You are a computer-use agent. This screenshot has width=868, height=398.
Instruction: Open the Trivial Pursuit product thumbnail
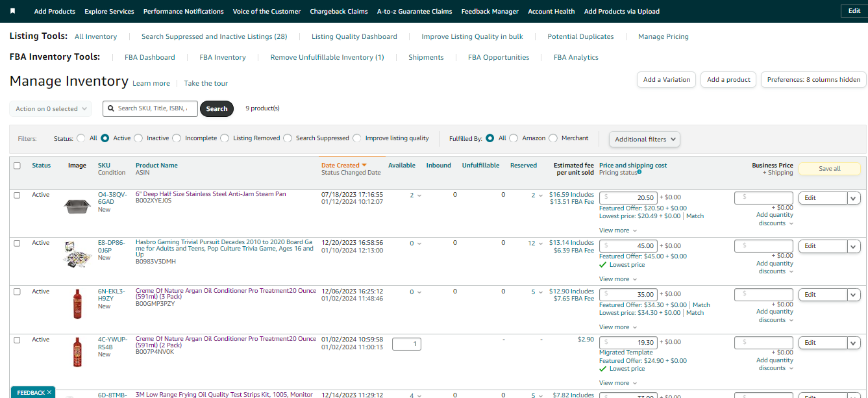coord(77,254)
